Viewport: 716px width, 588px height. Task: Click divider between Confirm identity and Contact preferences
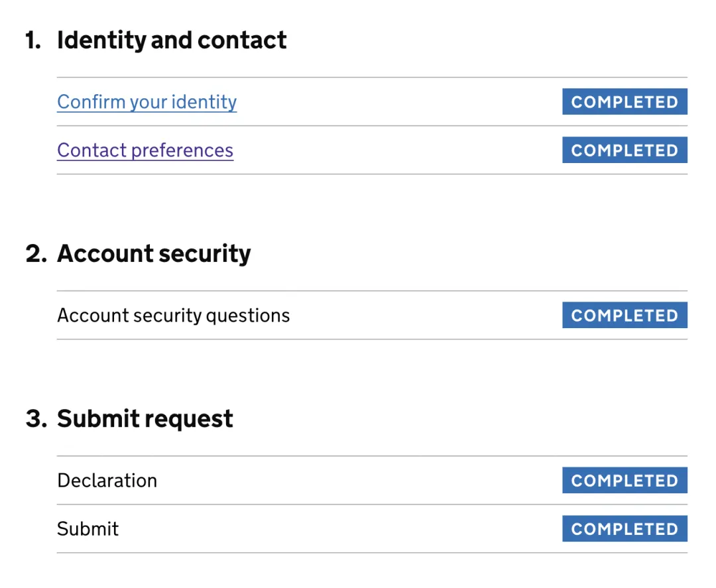point(372,126)
